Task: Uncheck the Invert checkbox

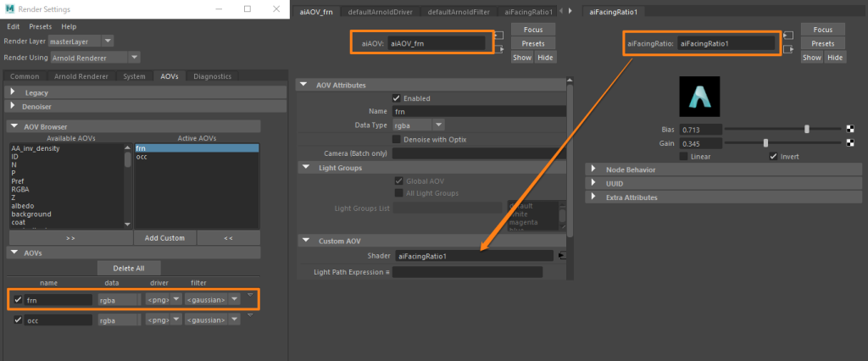Action: (774, 156)
